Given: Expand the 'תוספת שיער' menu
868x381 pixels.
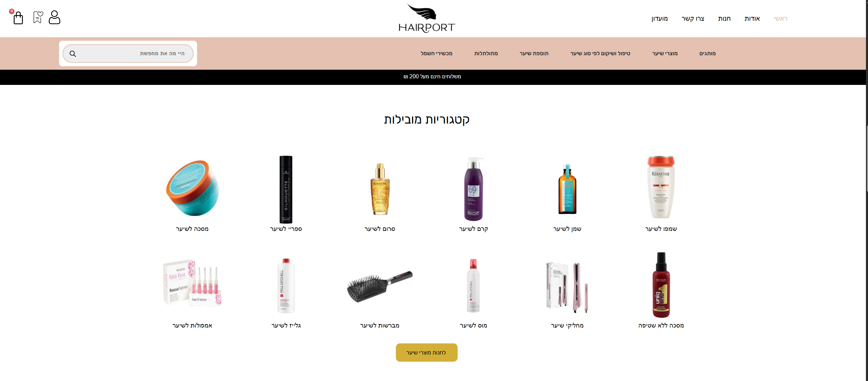Looking at the screenshot, I should pos(534,53).
